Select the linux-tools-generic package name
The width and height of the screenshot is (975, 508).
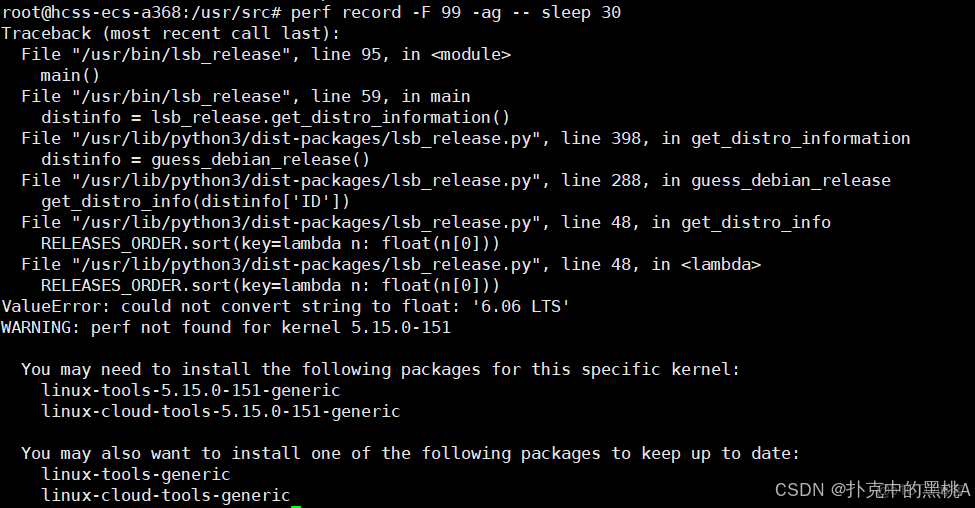pos(135,474)
